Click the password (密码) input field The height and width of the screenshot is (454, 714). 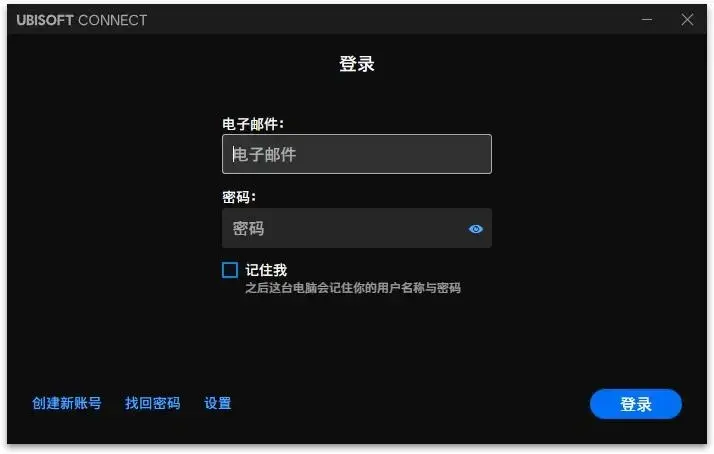[357, 228]
